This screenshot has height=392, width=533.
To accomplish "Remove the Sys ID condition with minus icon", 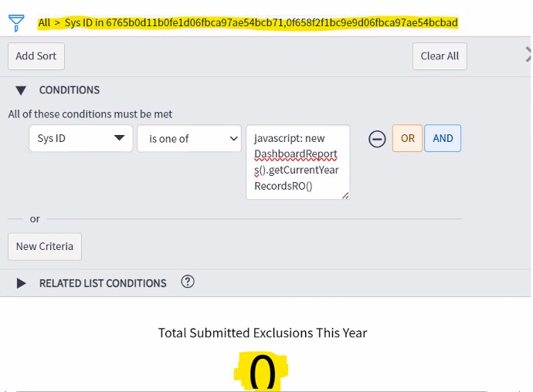I will click(x=377, y=139).
